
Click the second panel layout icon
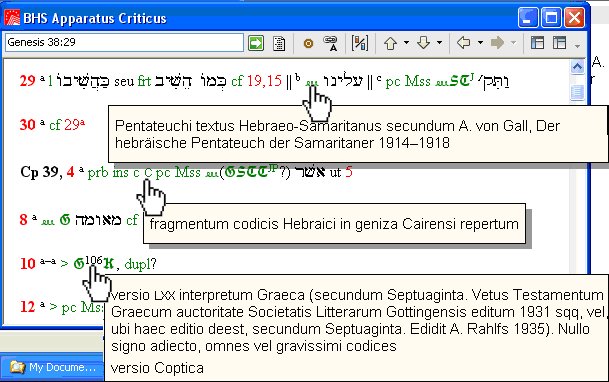pos(559,42)
